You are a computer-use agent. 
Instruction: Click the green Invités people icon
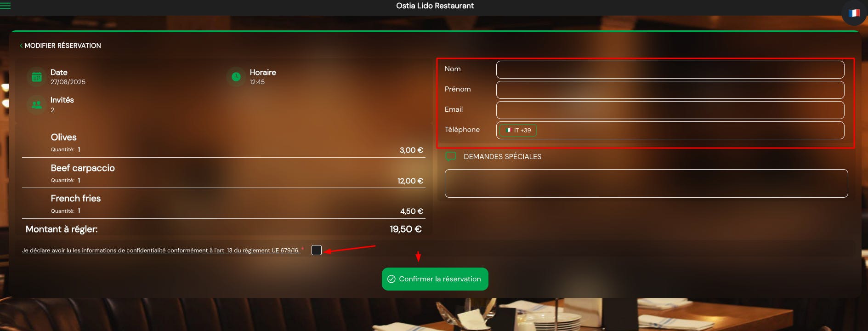(x=37, y=104)
